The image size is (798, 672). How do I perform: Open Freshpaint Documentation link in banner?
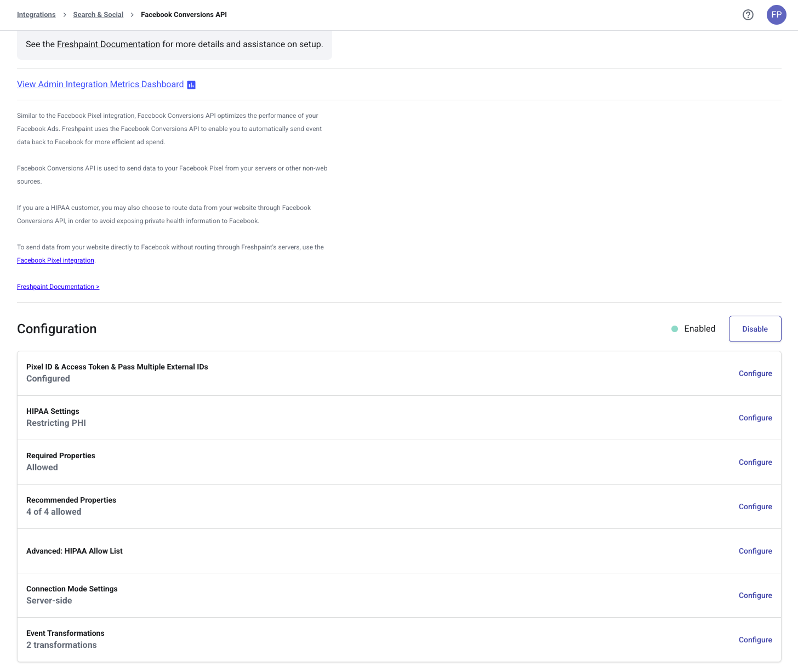(109, 44)
